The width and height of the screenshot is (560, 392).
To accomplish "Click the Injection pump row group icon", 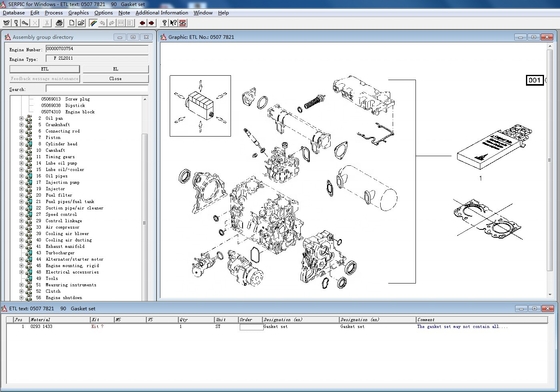I will pos(29,182).
